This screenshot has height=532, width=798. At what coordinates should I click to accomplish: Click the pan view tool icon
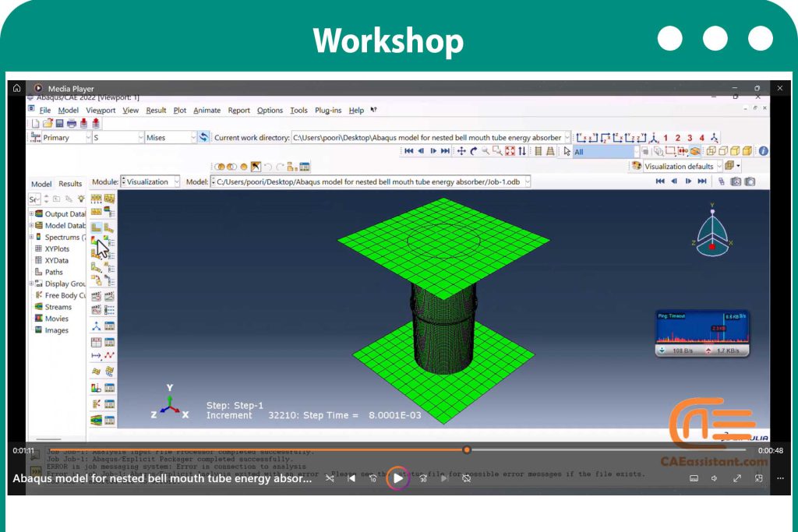click(x=461, y=151)
